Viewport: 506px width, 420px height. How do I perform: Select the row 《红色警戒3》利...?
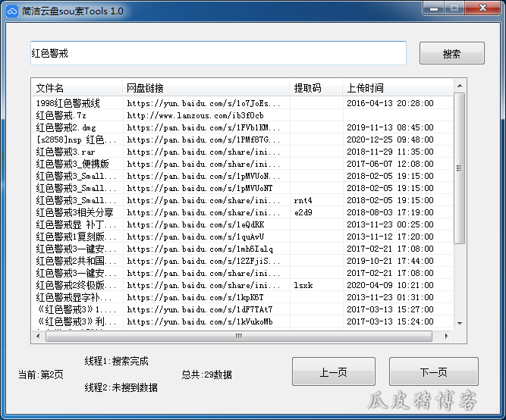point(242,321)
